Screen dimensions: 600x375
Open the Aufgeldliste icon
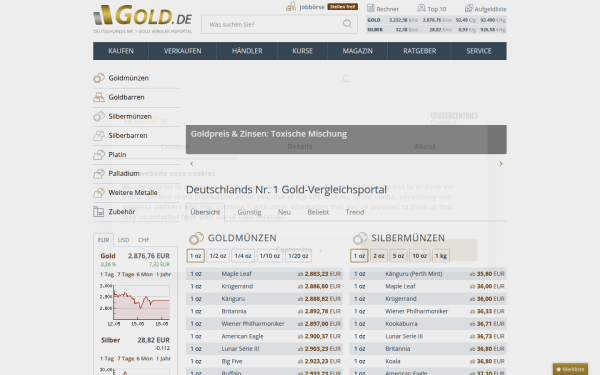(469, 8)
